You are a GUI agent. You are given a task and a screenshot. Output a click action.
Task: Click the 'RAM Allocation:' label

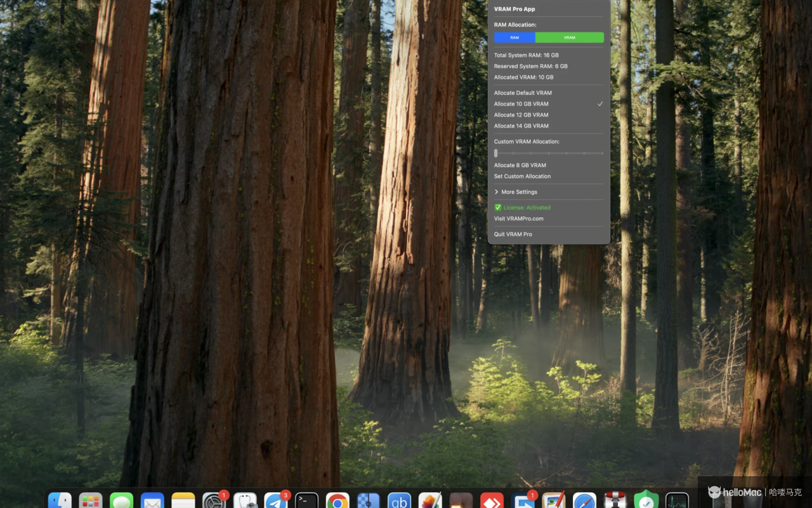(515, 25)
